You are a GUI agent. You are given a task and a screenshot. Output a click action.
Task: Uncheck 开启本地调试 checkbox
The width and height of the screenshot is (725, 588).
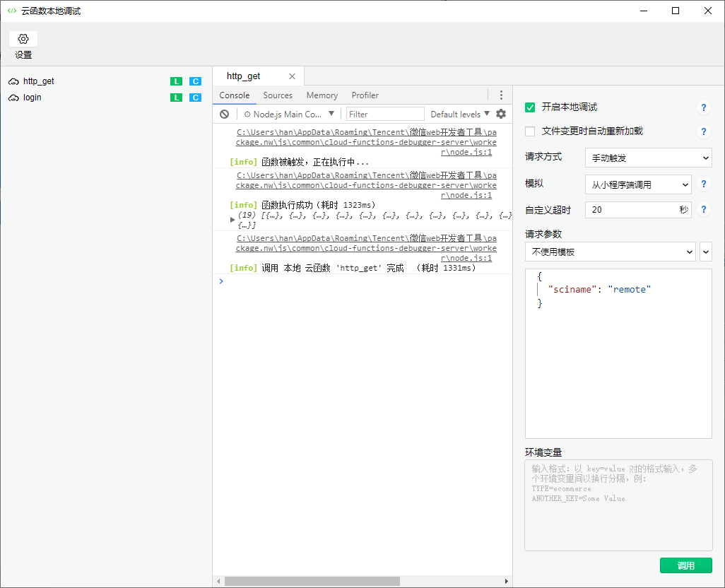(530, 107)
